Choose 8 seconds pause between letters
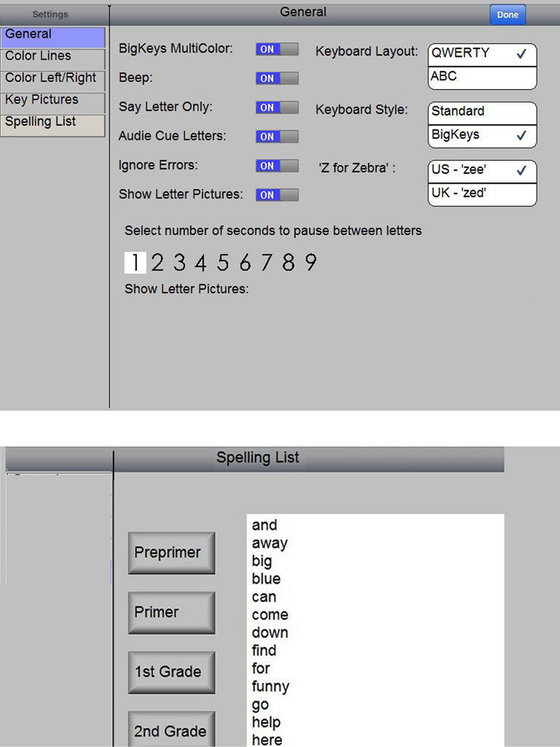Viewport: 560px width, 747px height. click(288, 262)
